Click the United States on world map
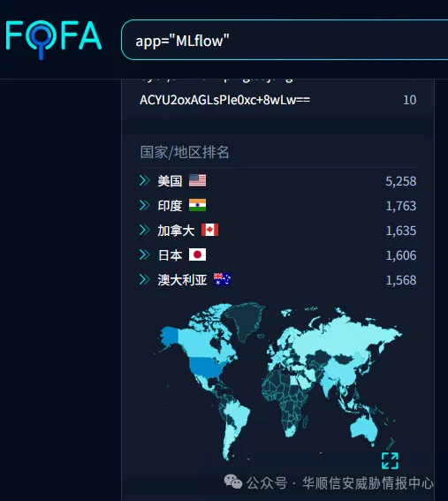This screenshot has width=448, height=501. (203, 367)
